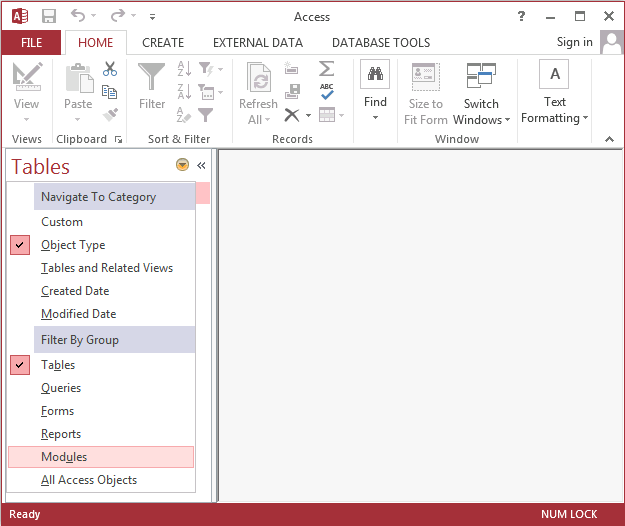625x526 pixels.
Task: Select Object Type category
Action: click(102, 245)
